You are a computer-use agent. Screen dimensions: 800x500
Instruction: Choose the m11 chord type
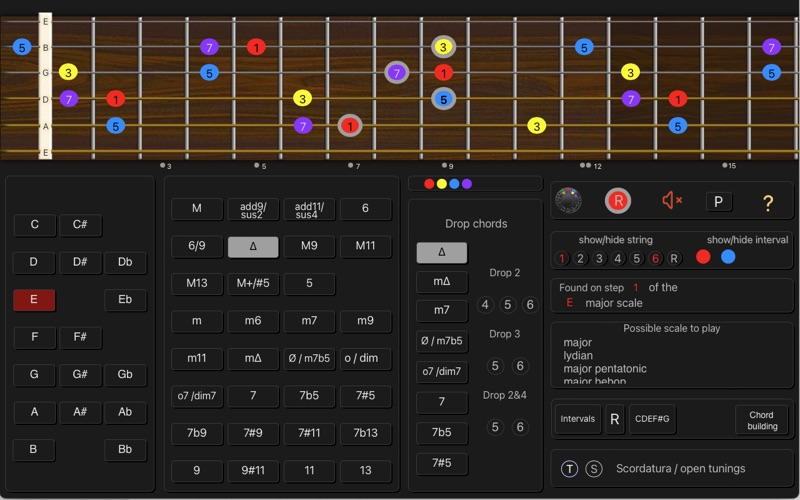(197, 358)
